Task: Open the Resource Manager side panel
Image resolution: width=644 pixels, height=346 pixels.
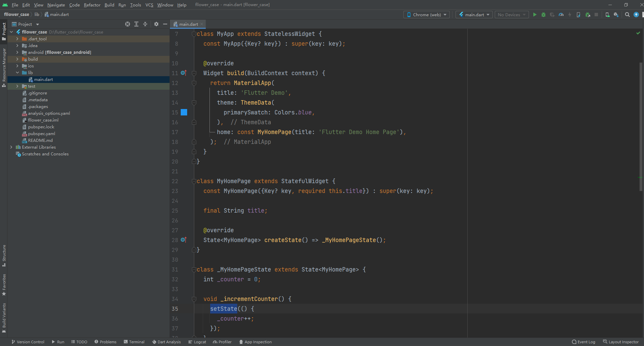Action: [4, 68]
